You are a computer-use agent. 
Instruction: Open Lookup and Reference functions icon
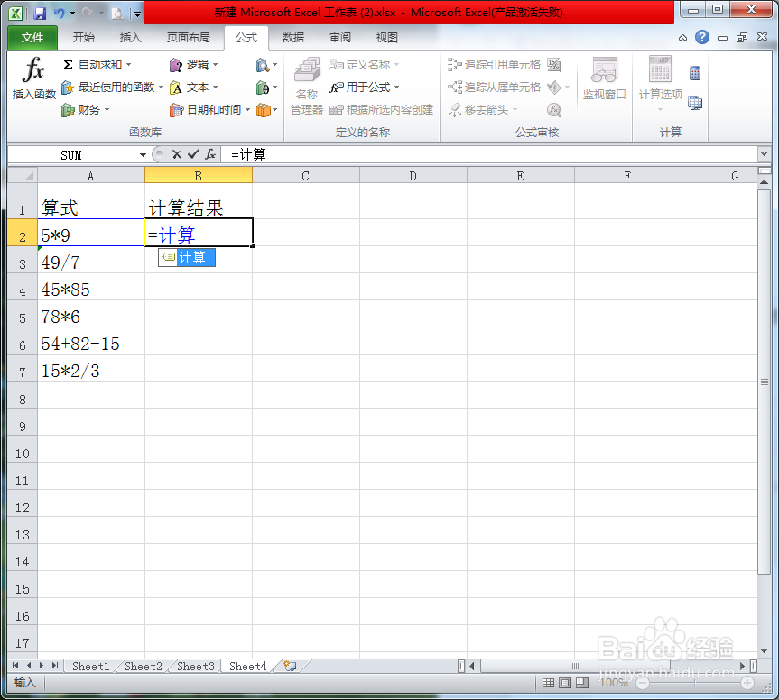coord(266,65)
